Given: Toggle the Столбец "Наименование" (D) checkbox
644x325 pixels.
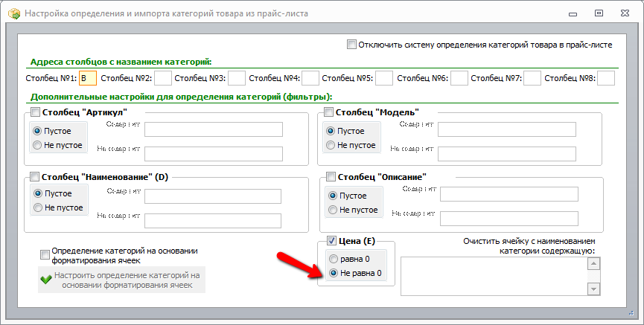Looking at the screenshot, I should [x=35, y=177].
